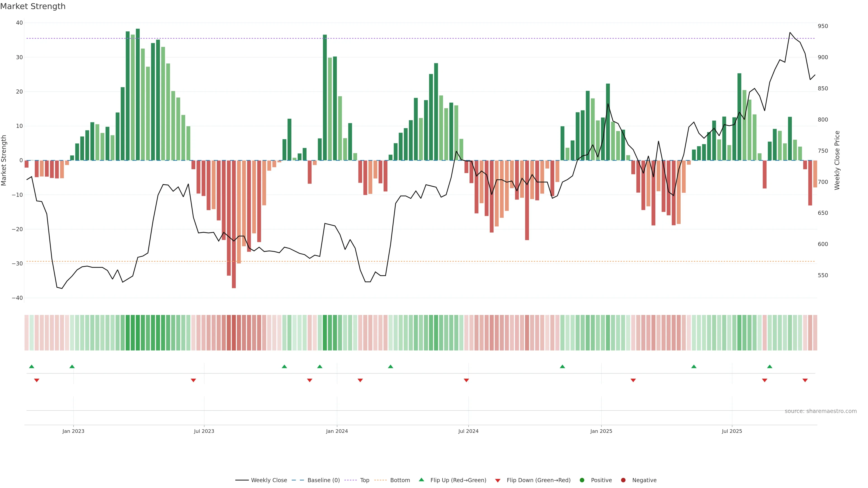Click the Market Strength y-axis title
The width and height of the screenshot is (868, 488).
(4, 160)
